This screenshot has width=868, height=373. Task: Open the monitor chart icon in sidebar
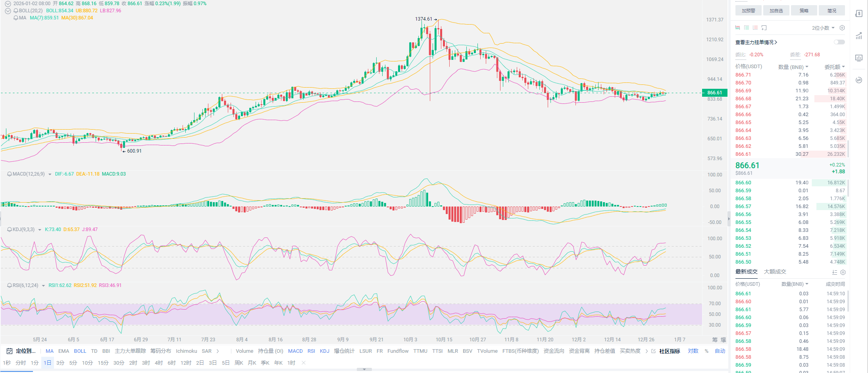pyautogui.click(x=859, y=58)
